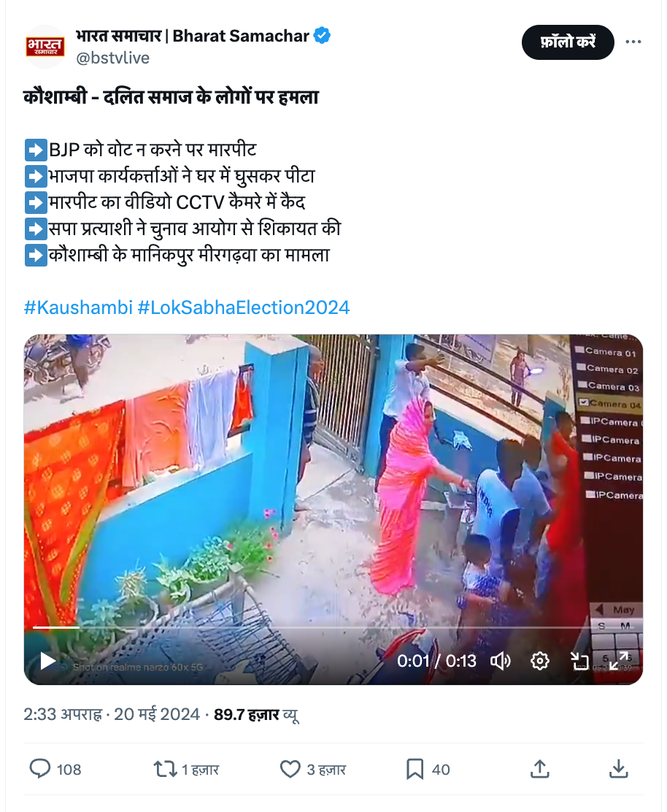Open the three-dot more options menu
Screen dimensions: 667x812
(633, 42)
